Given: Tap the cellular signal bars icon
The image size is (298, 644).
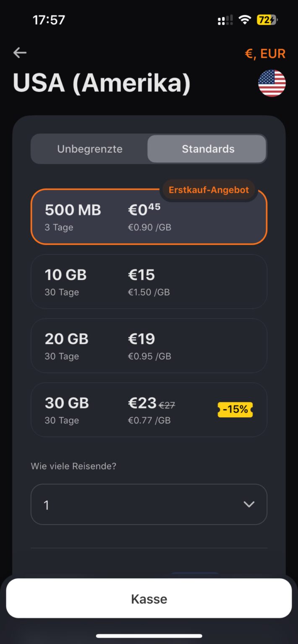Looking at the screenshot, I should tap(225, 20).
